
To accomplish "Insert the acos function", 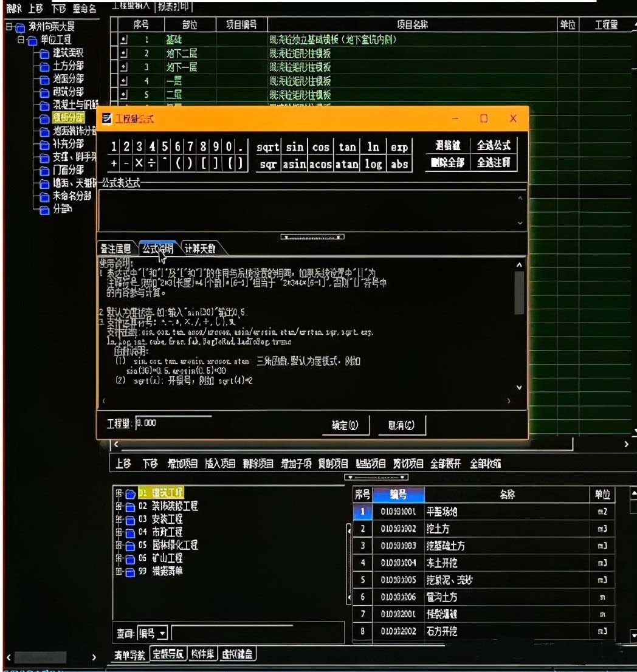I will click(321, 163).
